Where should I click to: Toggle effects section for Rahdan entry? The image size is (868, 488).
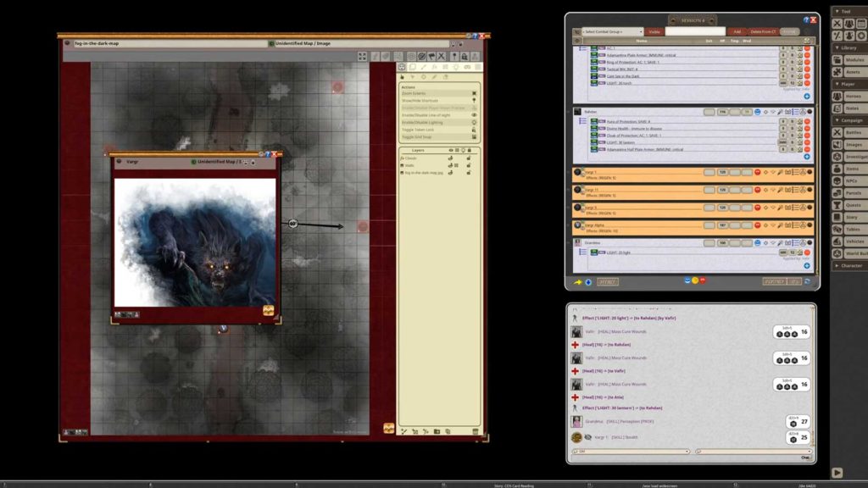click(795, 112)
